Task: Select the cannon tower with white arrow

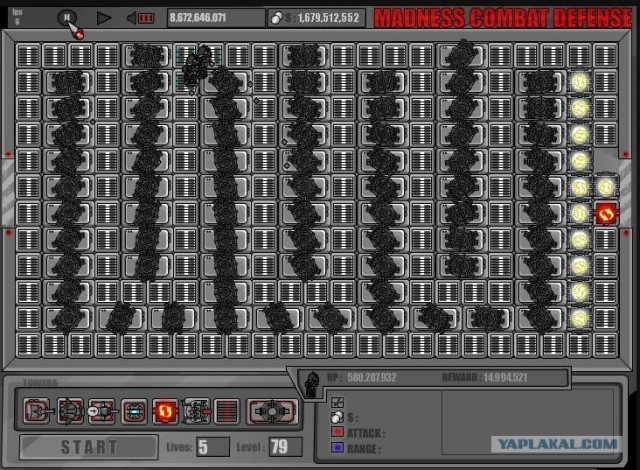Action: (101, 411)
